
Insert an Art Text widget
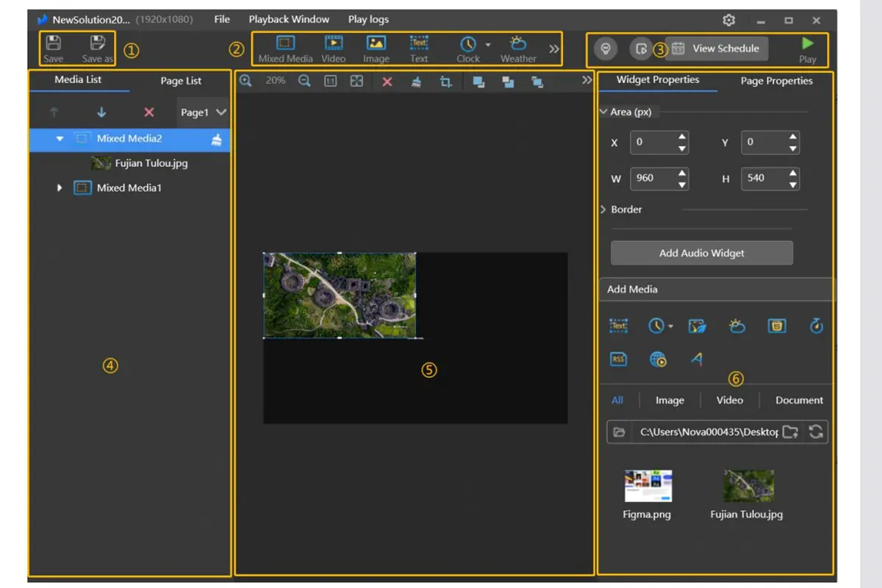pos(695,359)
